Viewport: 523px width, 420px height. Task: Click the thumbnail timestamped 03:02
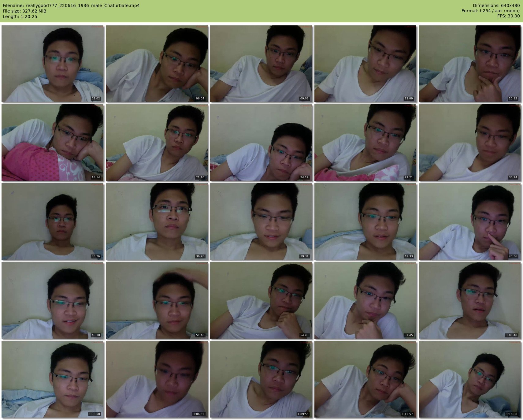coord(52,64)
